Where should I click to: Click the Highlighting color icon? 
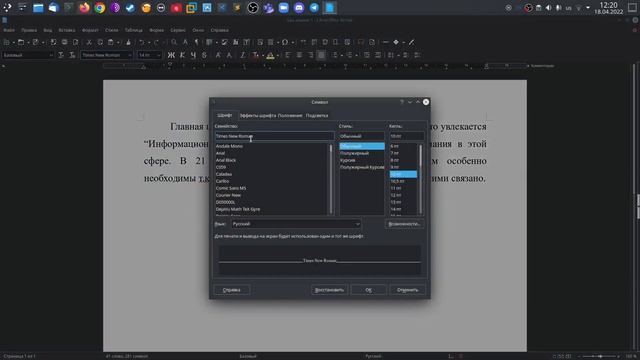[x=270, y=55]
